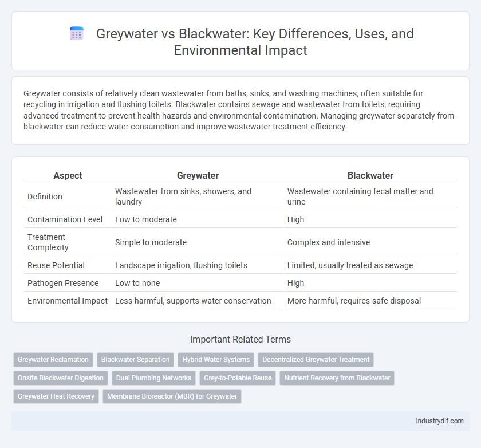The height and width of the screenshot is (448, 481).
Task: Click 'Landscape irrigation, flushing toilets' cell
Action: click(198, 265)
